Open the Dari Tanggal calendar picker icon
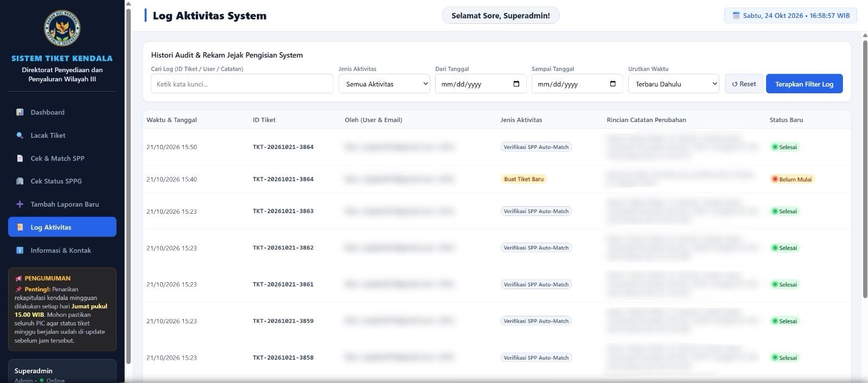Screen dimensions: 868x383 click(516, 84)
